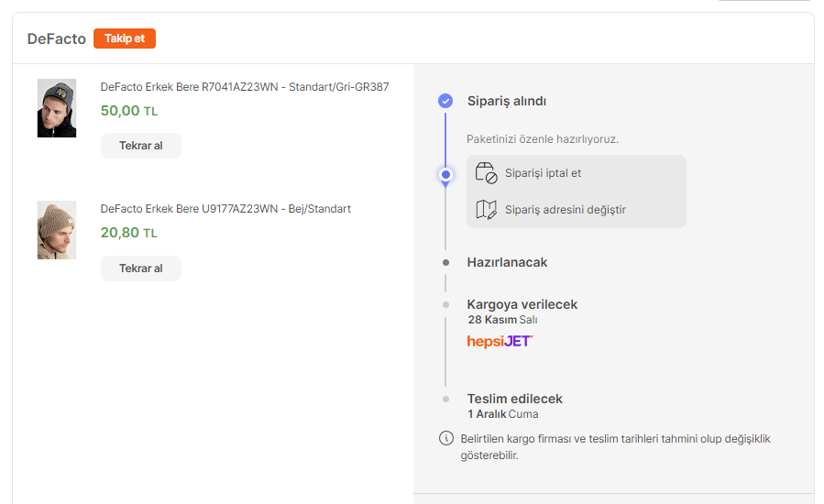Click the info icon beside the cargo notice

point(446,438)
